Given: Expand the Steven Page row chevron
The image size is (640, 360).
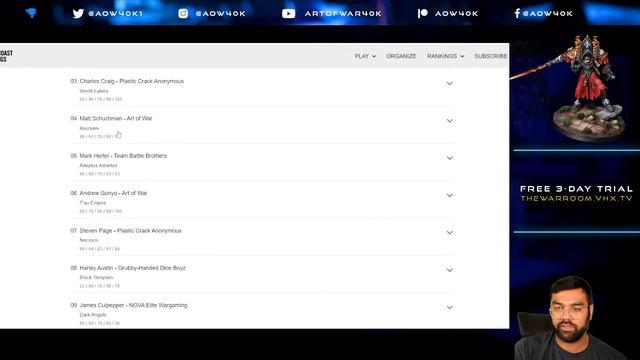Looking at the screenshot, I should [x=449, y=233].
